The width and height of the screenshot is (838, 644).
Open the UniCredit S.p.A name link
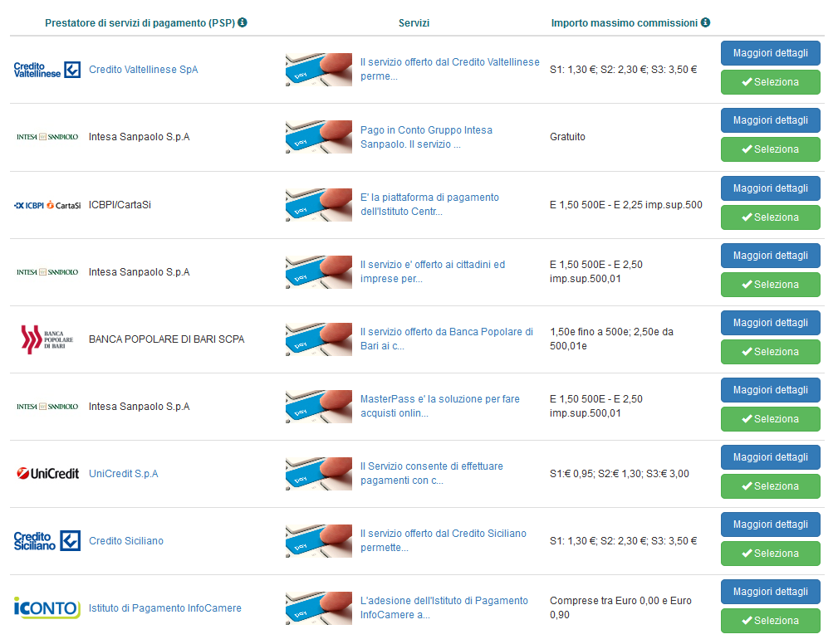pyautogui.click(x=124, y=474)
